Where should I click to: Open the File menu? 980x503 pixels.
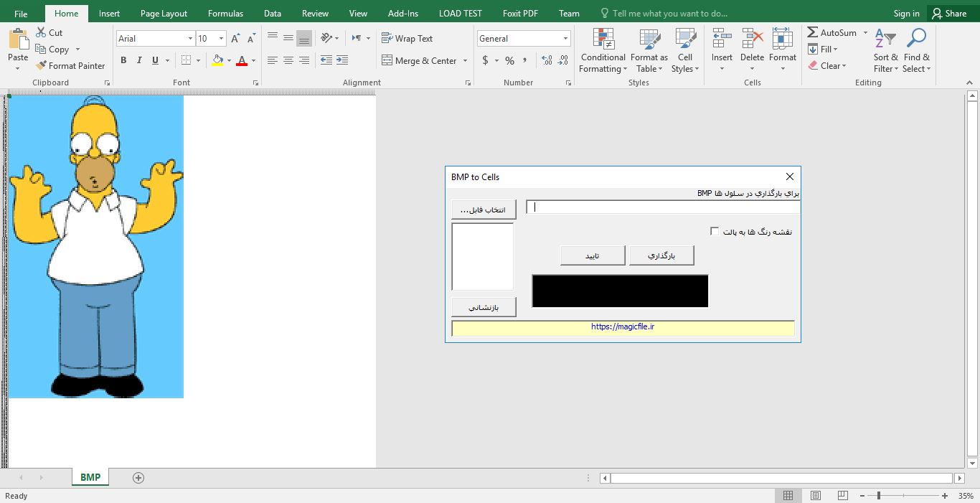coord(21,13)
